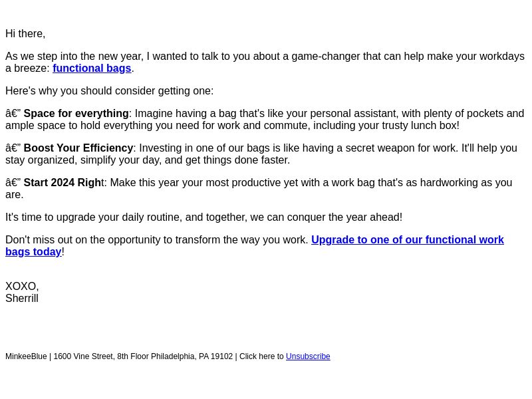Follow the "Upgrade to one of our functional work bags today" link

point(407,240)
